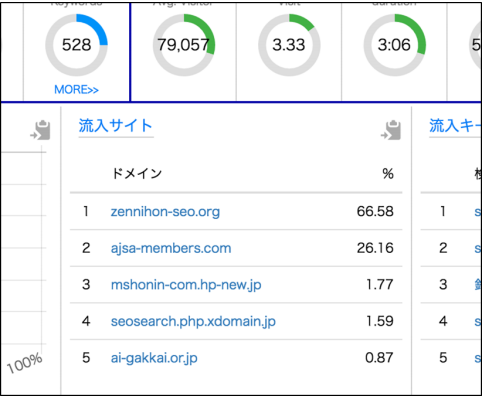The height and width of the screenshot is (397, 484).
Task: Click the % column header
Action: pyautogui.click(x=388, y=174)
